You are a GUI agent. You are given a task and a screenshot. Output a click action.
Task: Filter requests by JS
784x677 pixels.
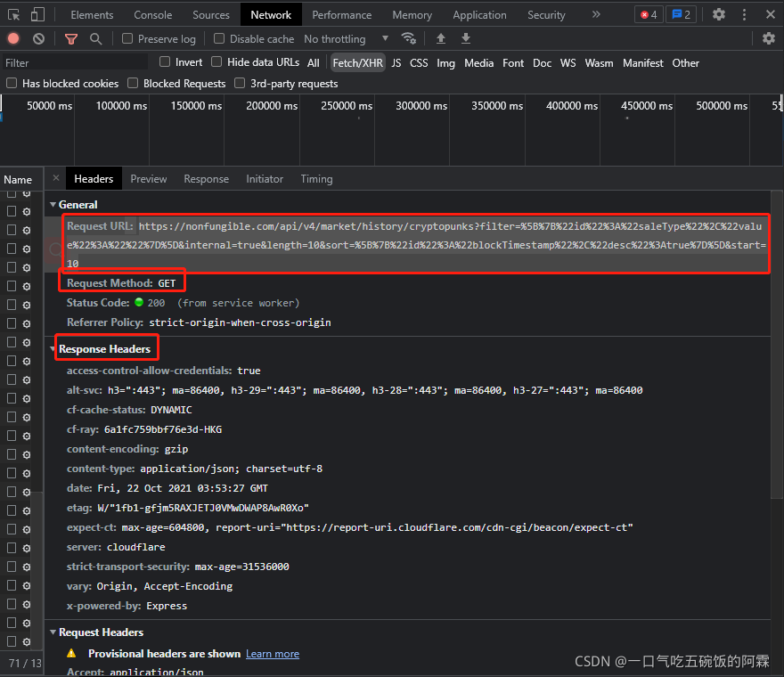coord(396,63)
